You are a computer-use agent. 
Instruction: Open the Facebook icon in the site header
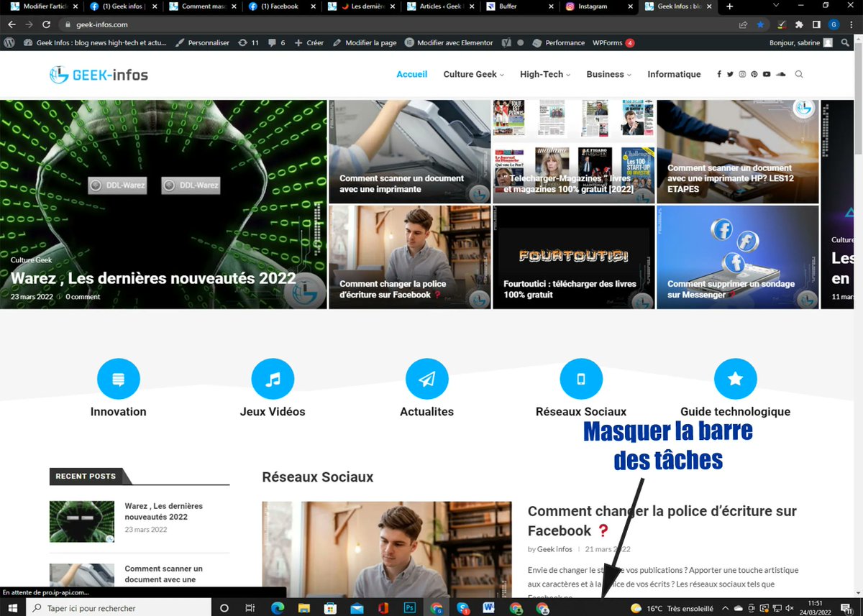click(x=718, y=73)
